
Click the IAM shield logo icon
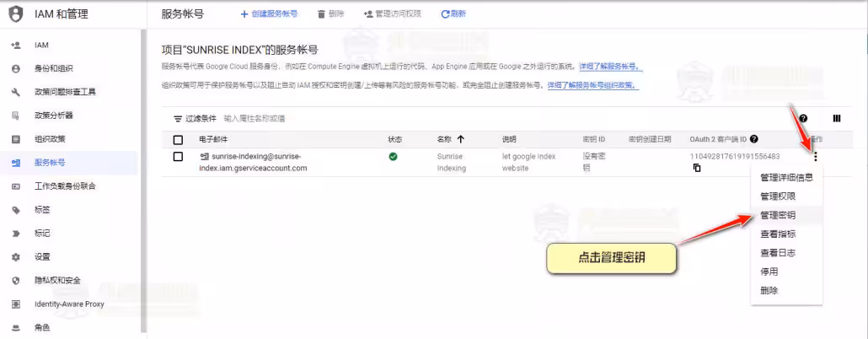click(x=17, y=13)
